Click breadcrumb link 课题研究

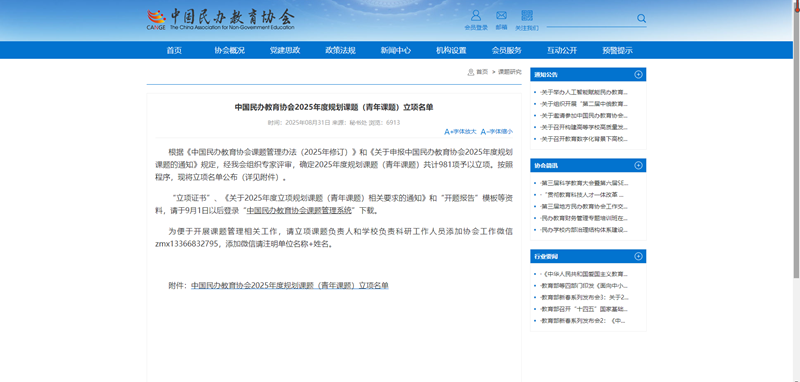pyautogui.click(x=510, y=72)
